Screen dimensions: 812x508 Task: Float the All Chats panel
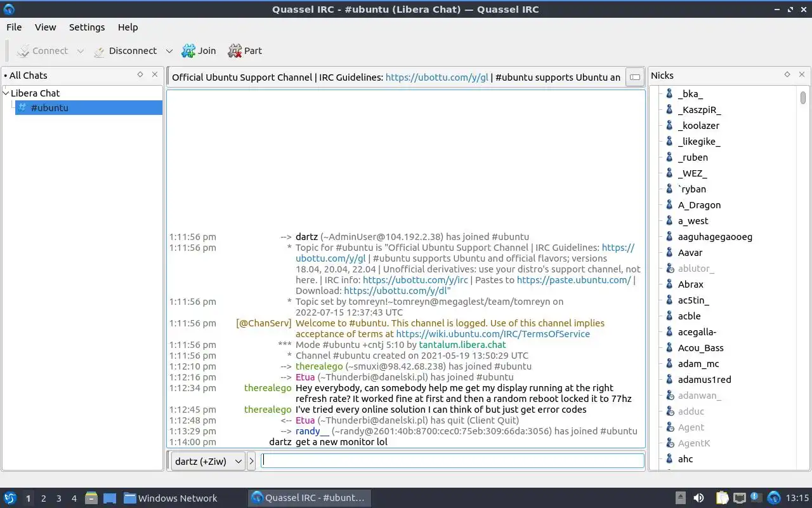point(140,75)
